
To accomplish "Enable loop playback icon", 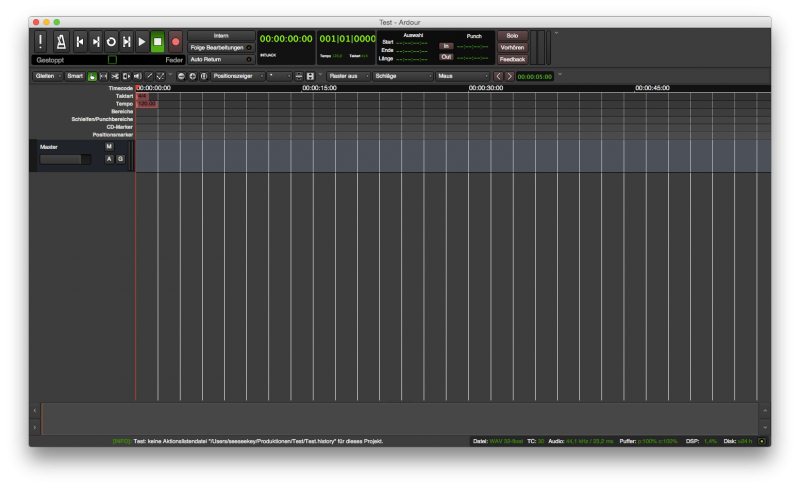I will pos(111,41).
